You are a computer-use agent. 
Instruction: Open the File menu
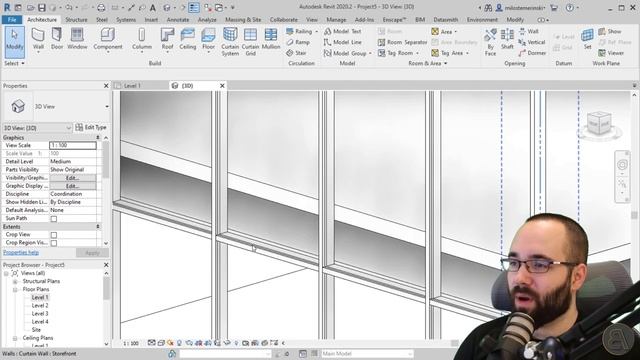(x=12, y=20)
